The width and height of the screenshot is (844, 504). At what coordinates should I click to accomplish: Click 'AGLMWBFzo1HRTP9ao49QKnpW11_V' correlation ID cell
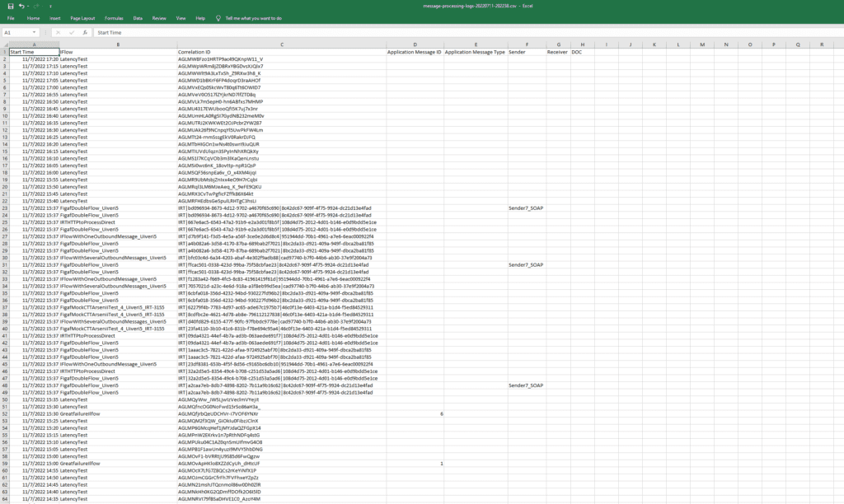coord(282,59)
